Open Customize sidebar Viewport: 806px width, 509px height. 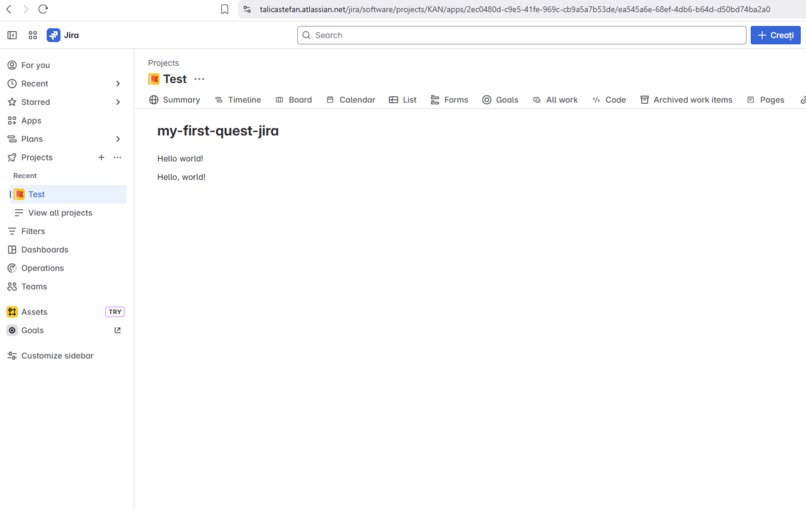point(57,356)
